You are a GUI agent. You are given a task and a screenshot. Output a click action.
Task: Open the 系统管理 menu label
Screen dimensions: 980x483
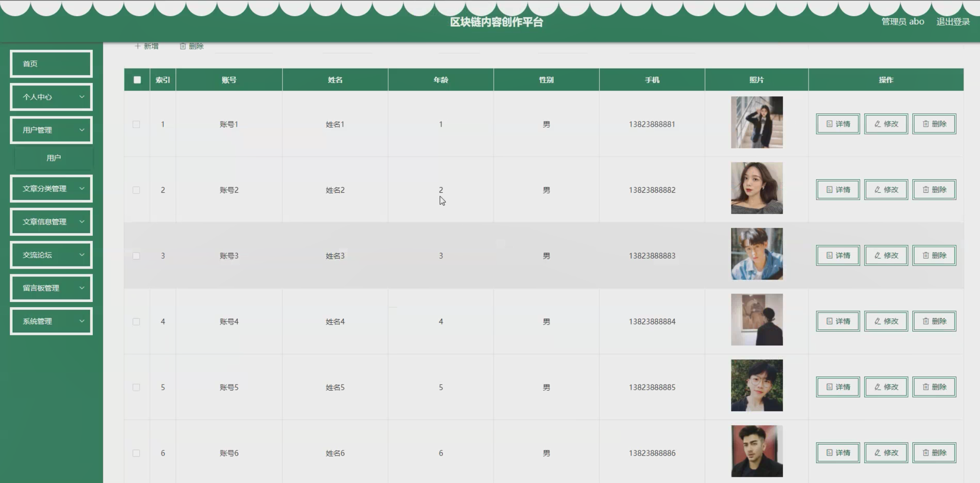tap(37, 321)
